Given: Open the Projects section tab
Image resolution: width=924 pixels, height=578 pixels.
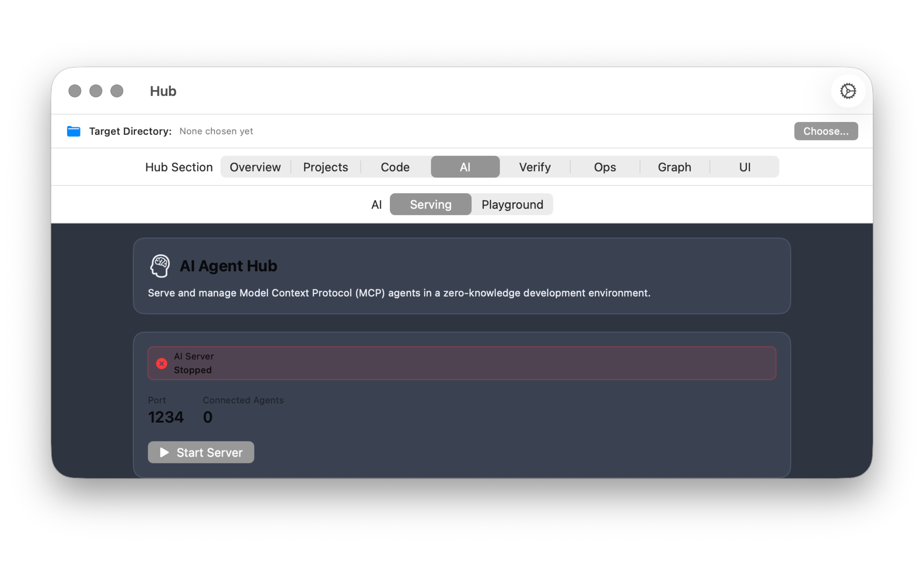Looking at the screenshot, I should pyautogui.click(x=325, y=167).
